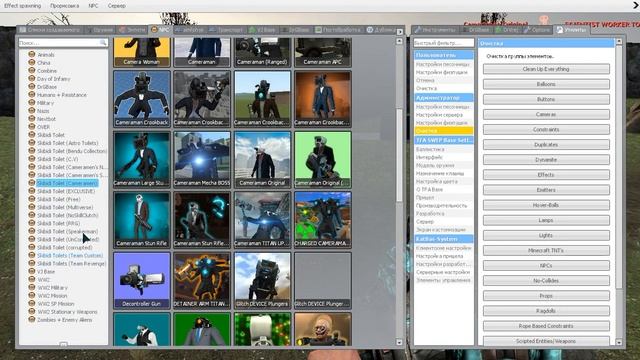Open the Animals category icon
This screenshot has width=640, height=360.
pyautogui.click(x=31, y=54)
